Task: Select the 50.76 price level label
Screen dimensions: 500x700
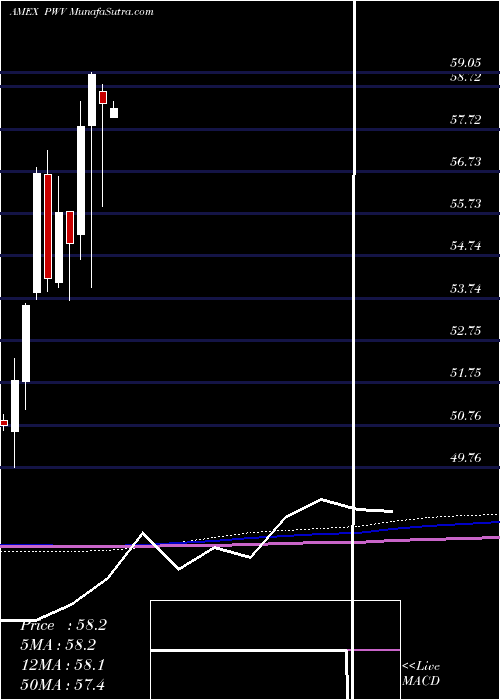Action: pos(466,416)
